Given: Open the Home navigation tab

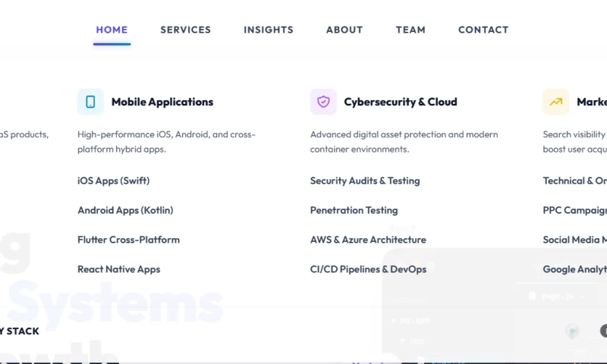Looking at the screenshot, I should tap(112, 30).
